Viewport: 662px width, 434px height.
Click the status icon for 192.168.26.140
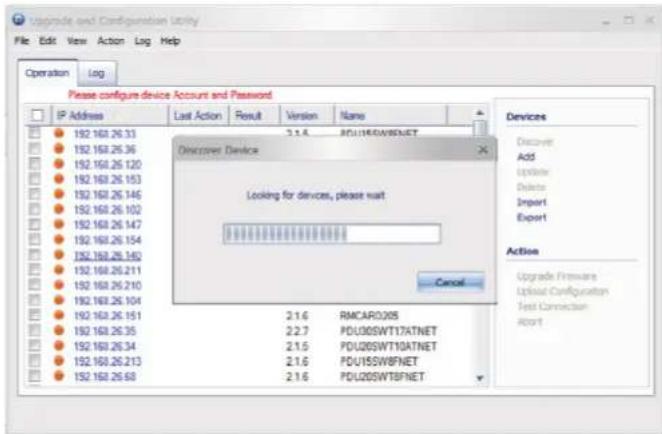59,255
